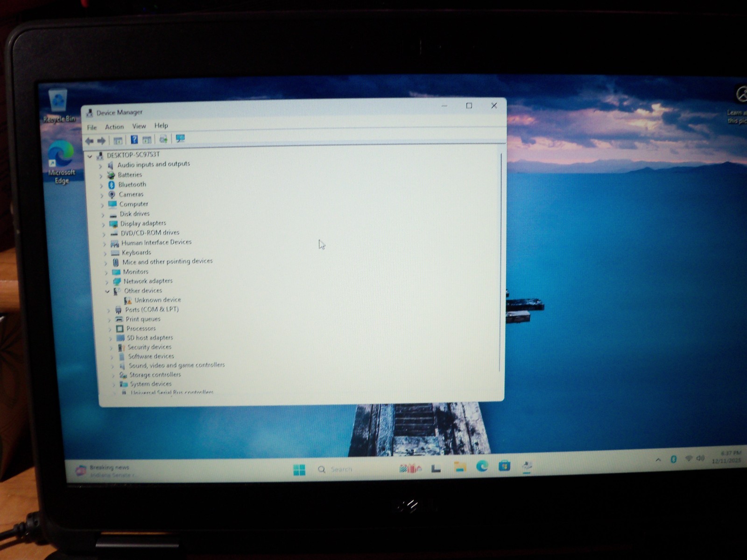Open the clock and date flyout

pos(726,457)
